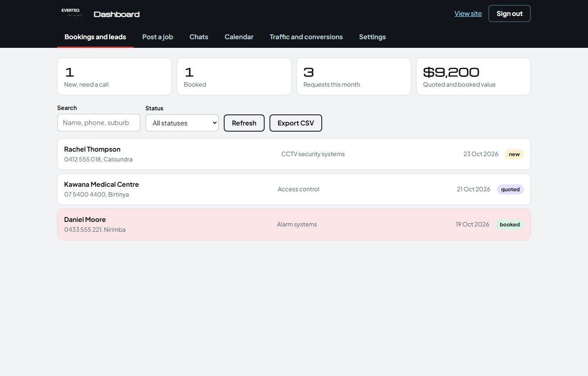Open the New, need a call card
This screenshot has width=588, height=376.
click(x=114, y=76)
